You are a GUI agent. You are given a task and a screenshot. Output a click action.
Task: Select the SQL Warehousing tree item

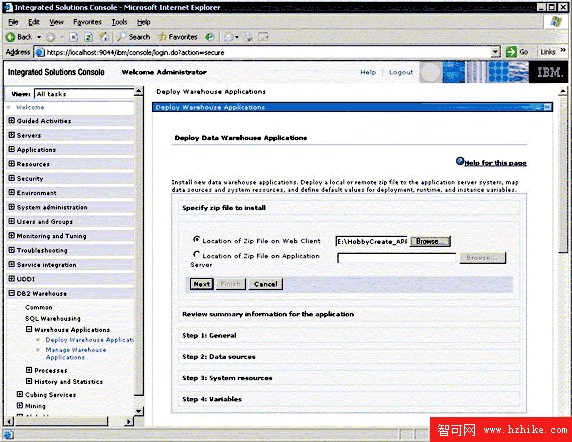coord(53,318)
